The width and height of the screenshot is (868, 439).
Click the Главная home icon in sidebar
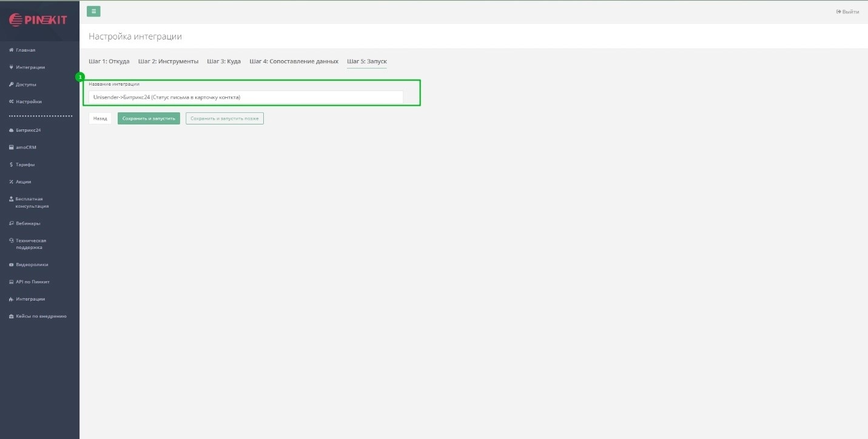(x=11, y=50)
